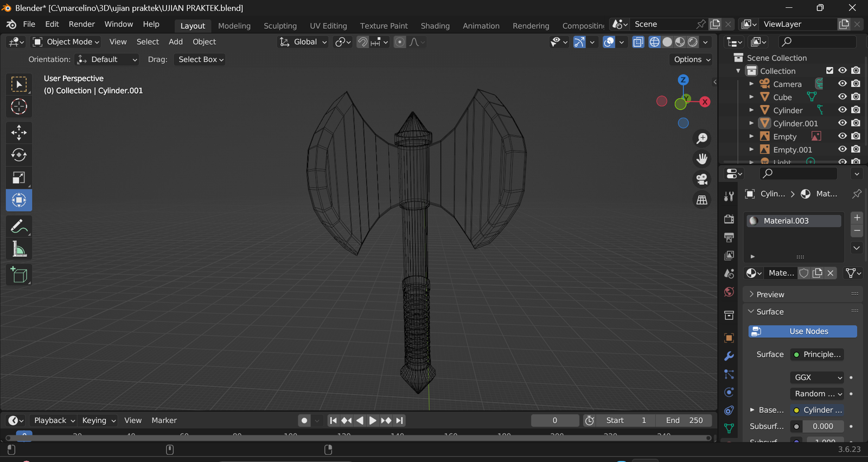The width and height of the screenshot is (868, 462).
Task: Activate the Measure tool
Action: click(x=19, y=249)
